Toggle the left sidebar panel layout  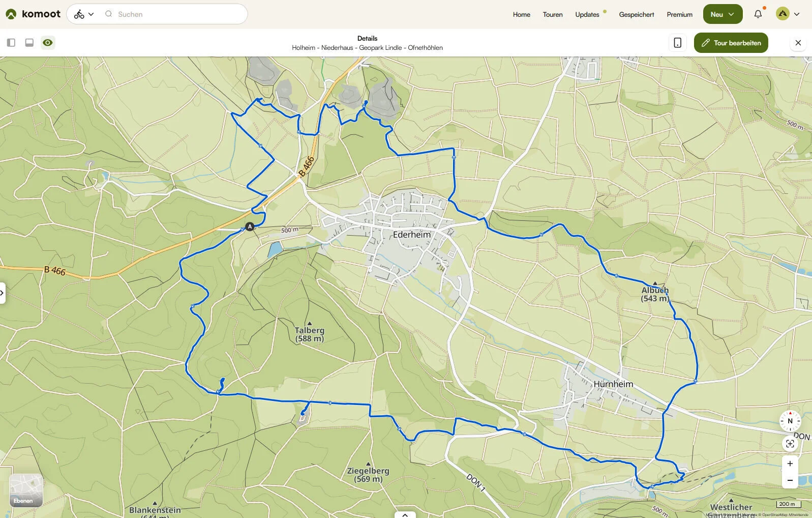11,43
